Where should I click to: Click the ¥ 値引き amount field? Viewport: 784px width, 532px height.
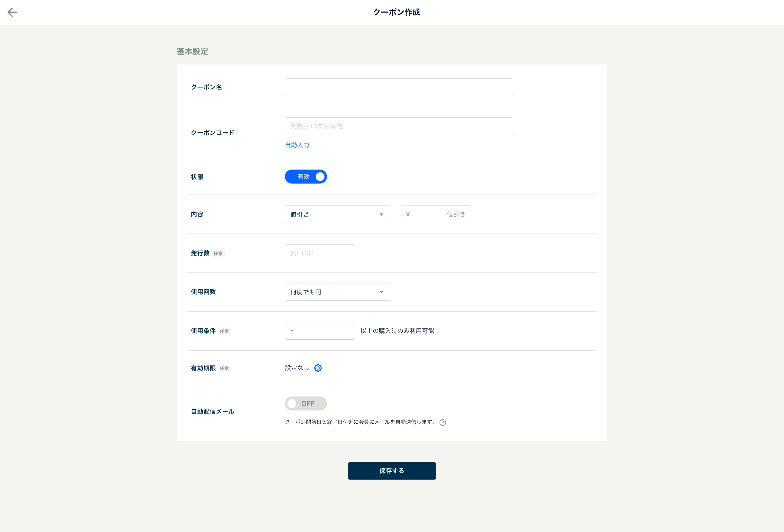[x=436, y=214]
